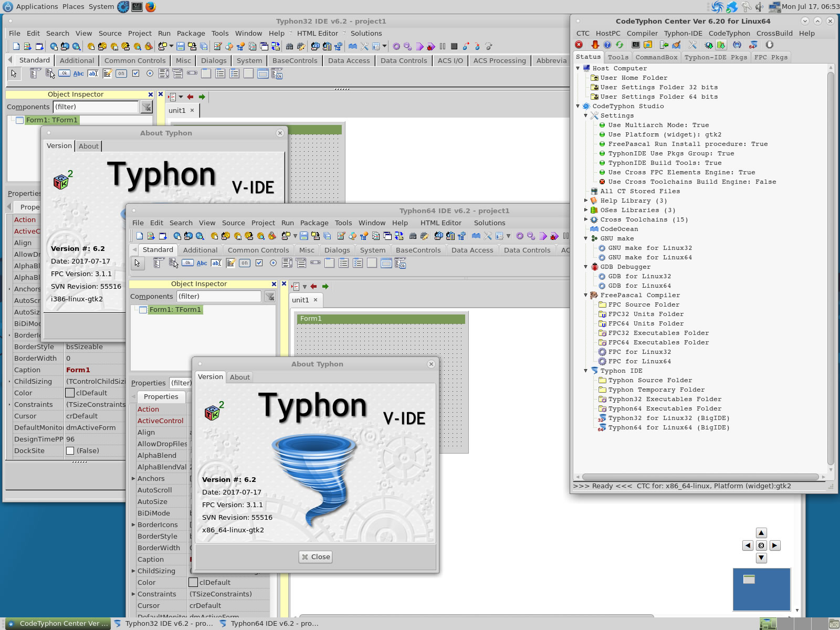Expand Cross Toolchains (15) node
This screenshot has height=630, width=840.
point(586,219)
